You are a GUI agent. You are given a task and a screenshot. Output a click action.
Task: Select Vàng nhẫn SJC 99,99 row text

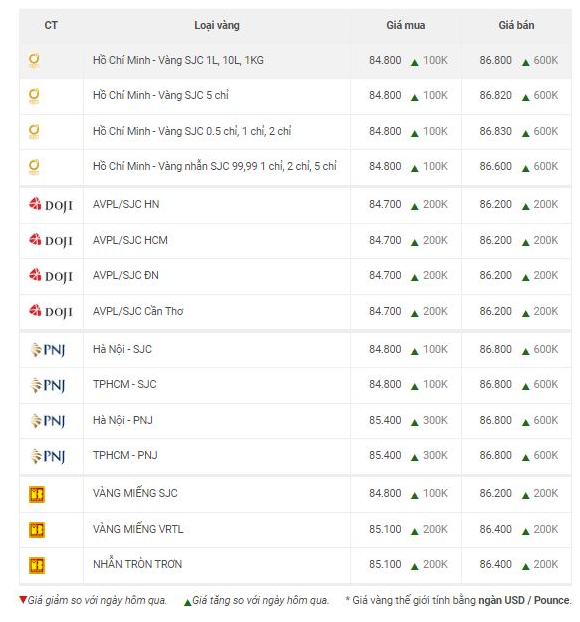click(215, 166)
